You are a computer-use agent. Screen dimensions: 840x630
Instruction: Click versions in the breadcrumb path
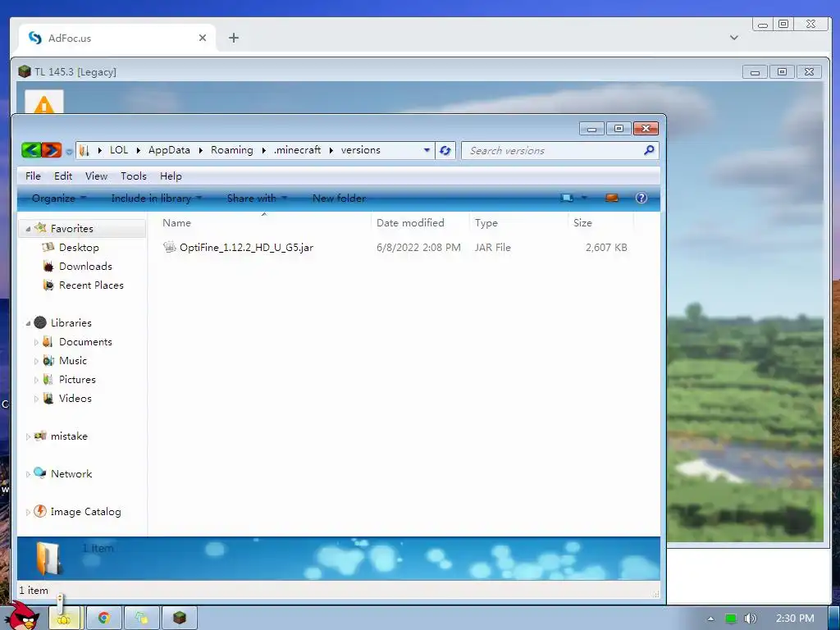(361, 150)
